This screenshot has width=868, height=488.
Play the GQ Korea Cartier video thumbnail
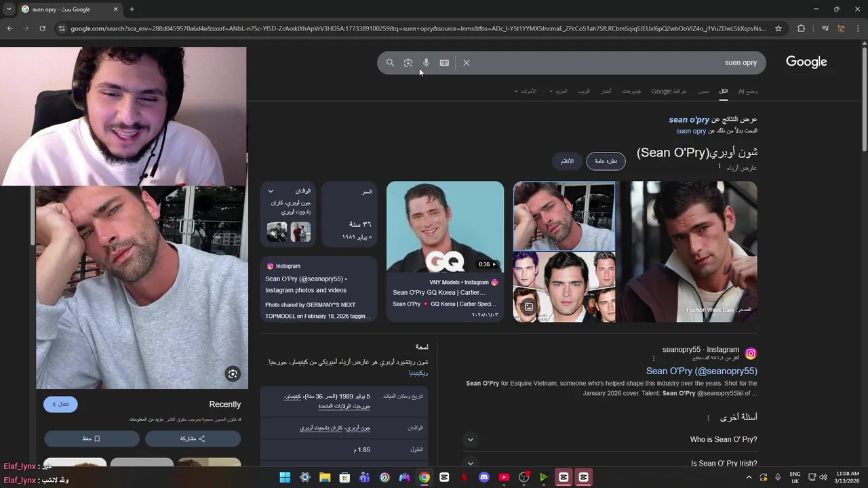(445, 226)
